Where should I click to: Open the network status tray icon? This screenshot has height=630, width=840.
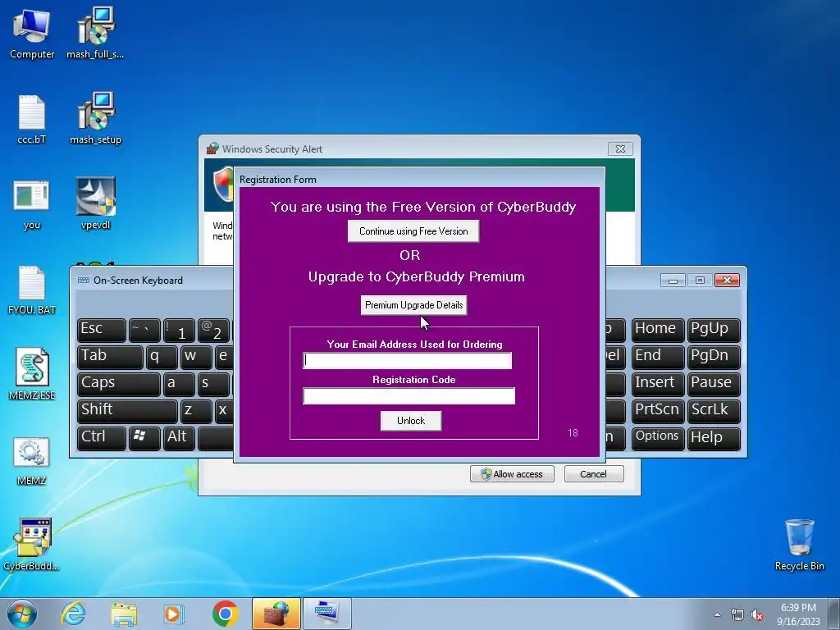click(x=737, y=615)
